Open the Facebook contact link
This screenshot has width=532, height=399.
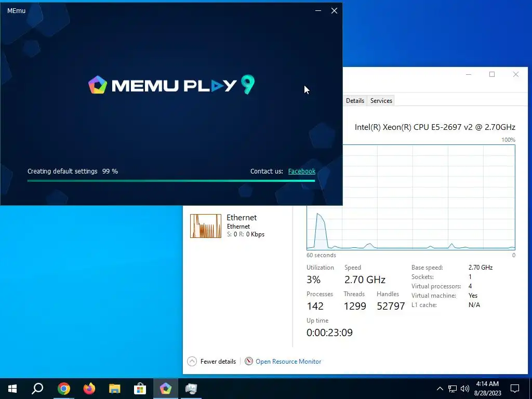pos(302,171)
